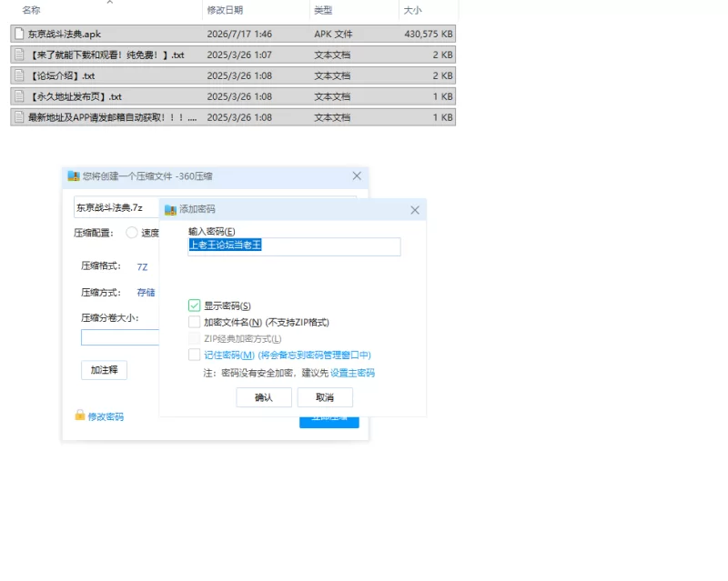The image size is (728, 581).
Task: Select file name 【论坛介绍】.txt
Action: pos(62,75)
